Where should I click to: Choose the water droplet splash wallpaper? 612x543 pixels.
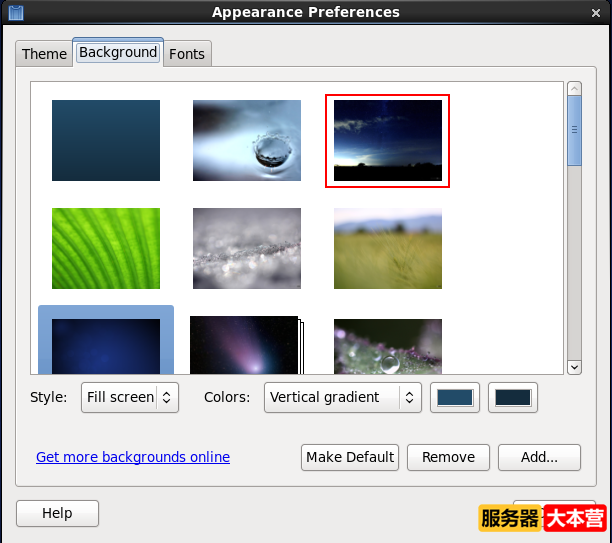click(247, 140)
